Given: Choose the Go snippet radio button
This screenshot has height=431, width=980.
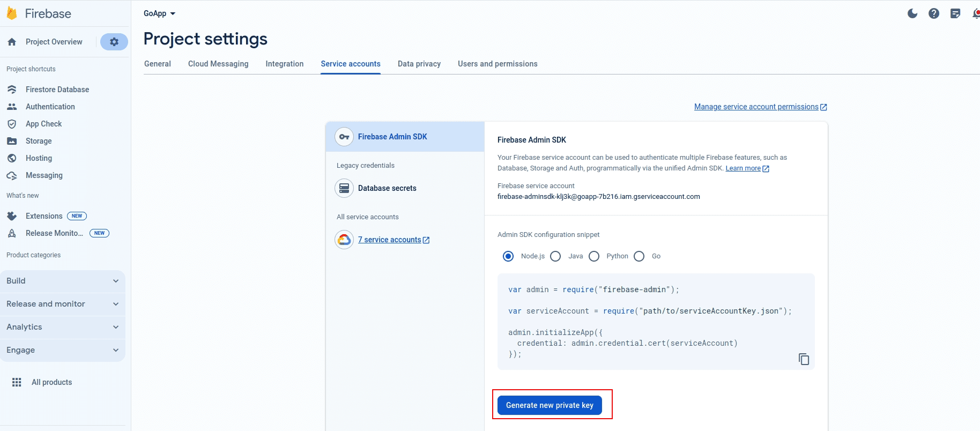Looking at the screenshot, I should click(639, 256).
